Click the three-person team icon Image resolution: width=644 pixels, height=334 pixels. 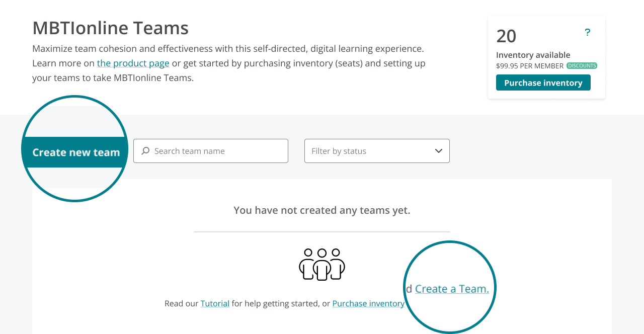(x=322, y=265)
